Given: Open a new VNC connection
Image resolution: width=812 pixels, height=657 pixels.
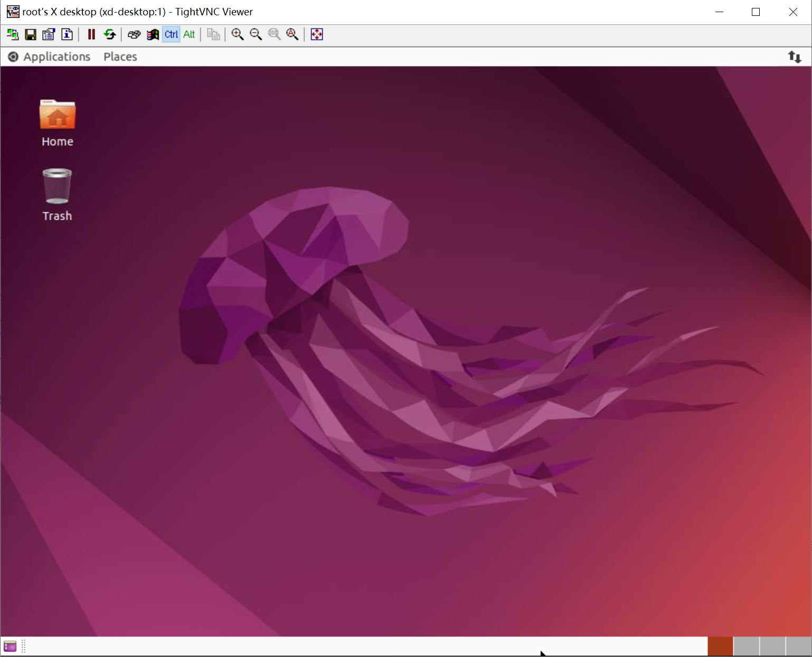Looking at the screenshot, I should click(x=13, y=34).
